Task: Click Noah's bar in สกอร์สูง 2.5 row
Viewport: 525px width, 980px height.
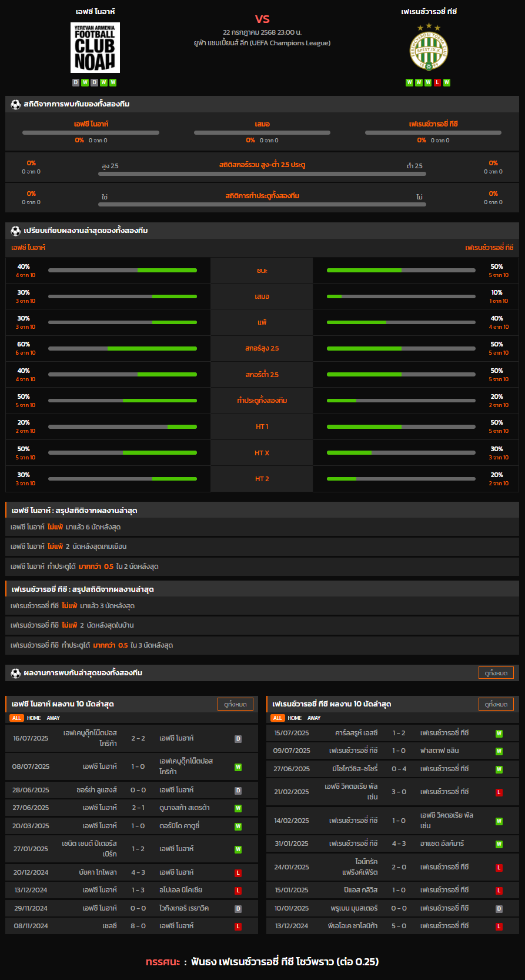Action: coord(122,348)
